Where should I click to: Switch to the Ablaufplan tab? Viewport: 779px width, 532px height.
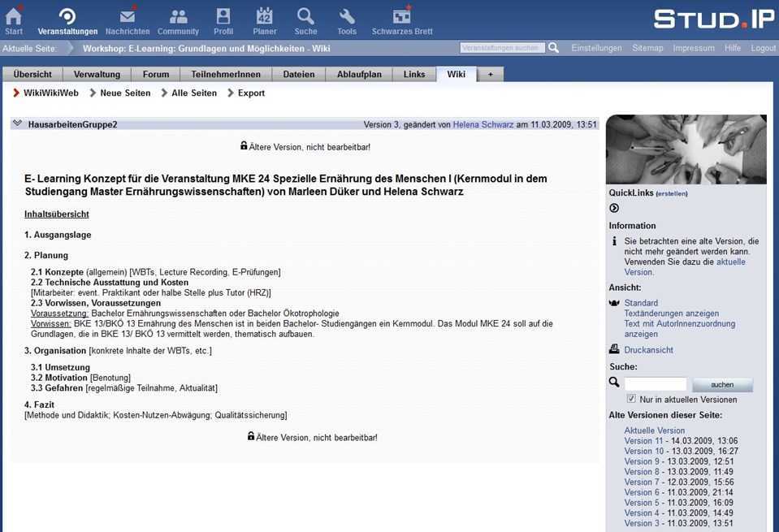click(x=359, y=75)
